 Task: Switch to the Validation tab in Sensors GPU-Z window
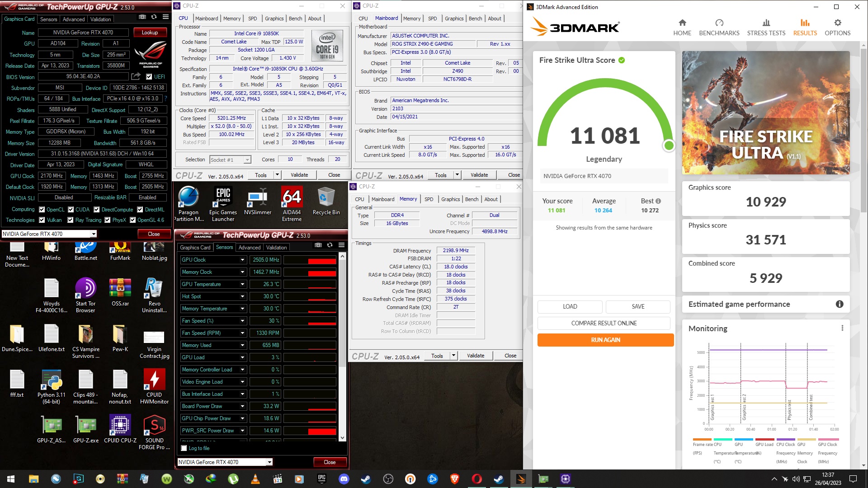pyautogui.click(x=276, y=247)
